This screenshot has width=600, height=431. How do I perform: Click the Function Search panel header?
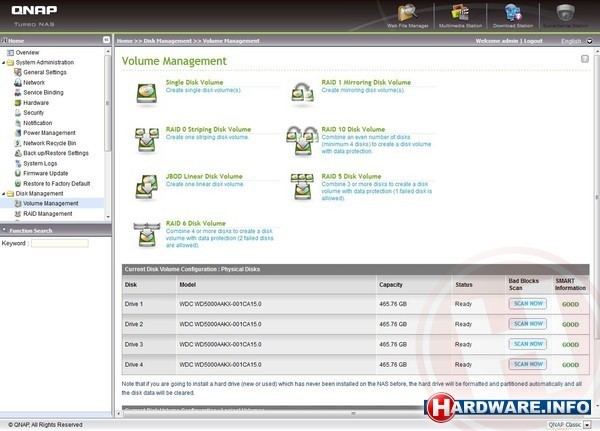click(x=55, y=230)
